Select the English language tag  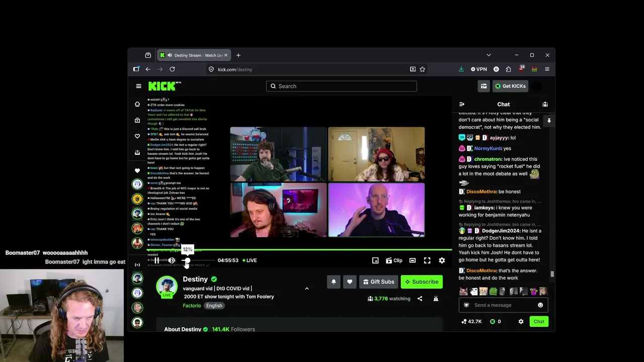214,306
